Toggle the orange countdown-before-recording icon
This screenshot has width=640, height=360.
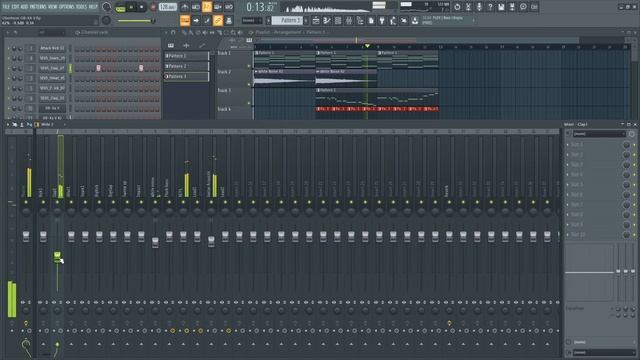pos(207,7)
